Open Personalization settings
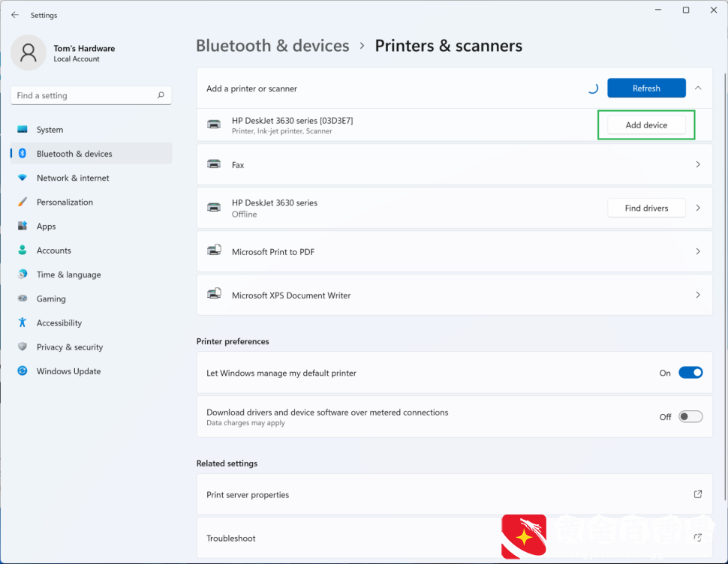Image resolution: width=728 pixels, height=564 pixels. 91,202
